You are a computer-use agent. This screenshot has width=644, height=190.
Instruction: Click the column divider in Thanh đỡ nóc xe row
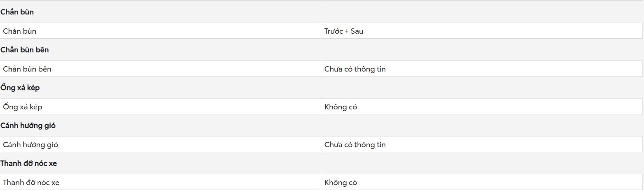click(x=321, y=182)
